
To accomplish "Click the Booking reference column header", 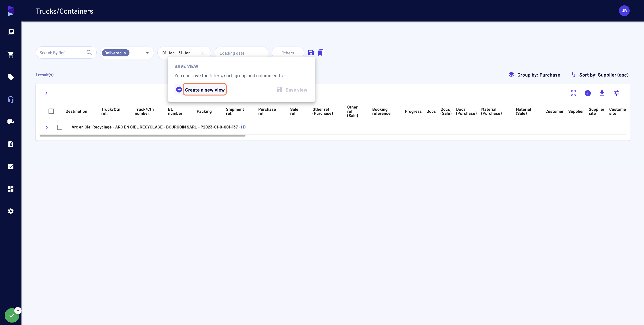I will 381,111.
